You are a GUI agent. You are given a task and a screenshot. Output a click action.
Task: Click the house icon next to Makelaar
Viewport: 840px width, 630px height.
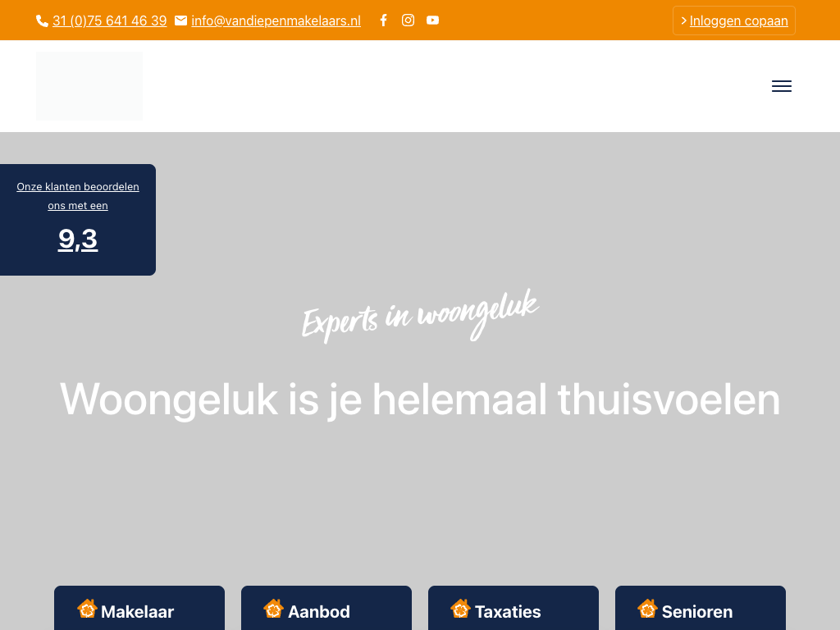coord(87,609)
